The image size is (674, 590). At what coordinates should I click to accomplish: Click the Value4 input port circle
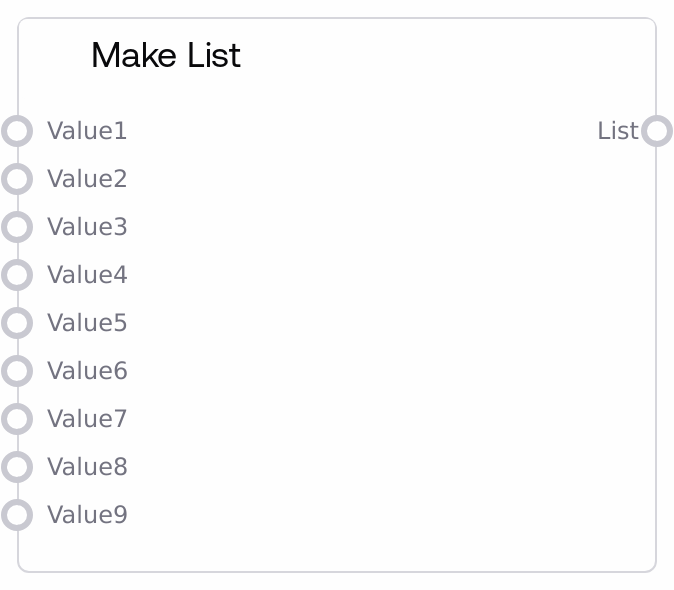coord(17,275)
